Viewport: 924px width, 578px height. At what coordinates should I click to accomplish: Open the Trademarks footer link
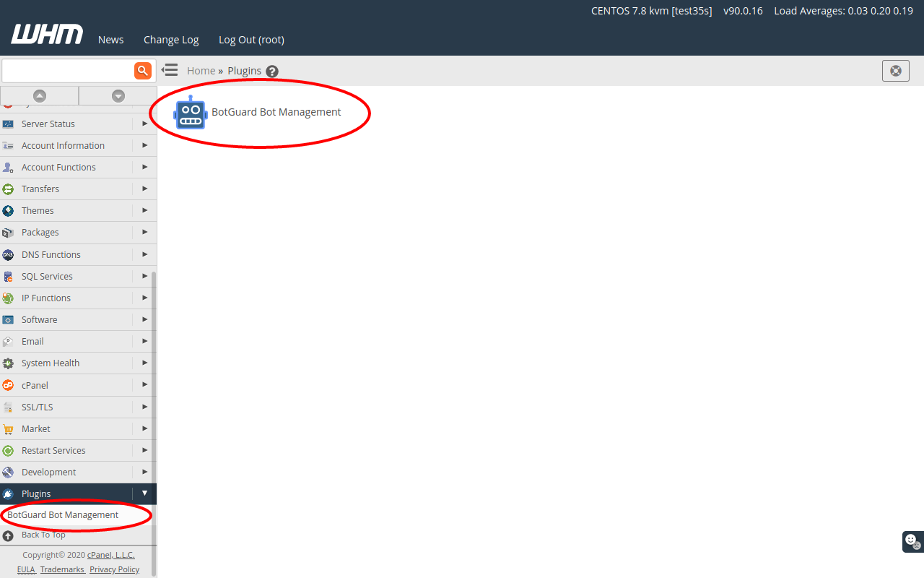(62, 570)
